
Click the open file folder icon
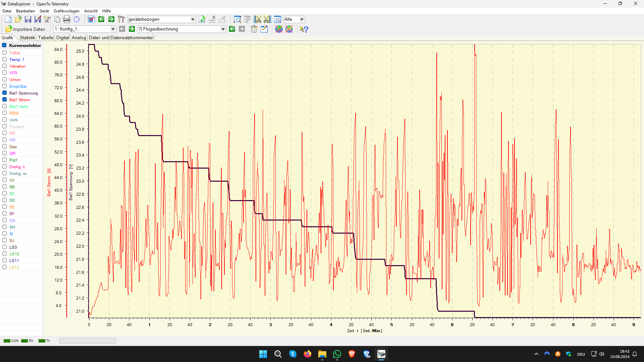[18, 19]
